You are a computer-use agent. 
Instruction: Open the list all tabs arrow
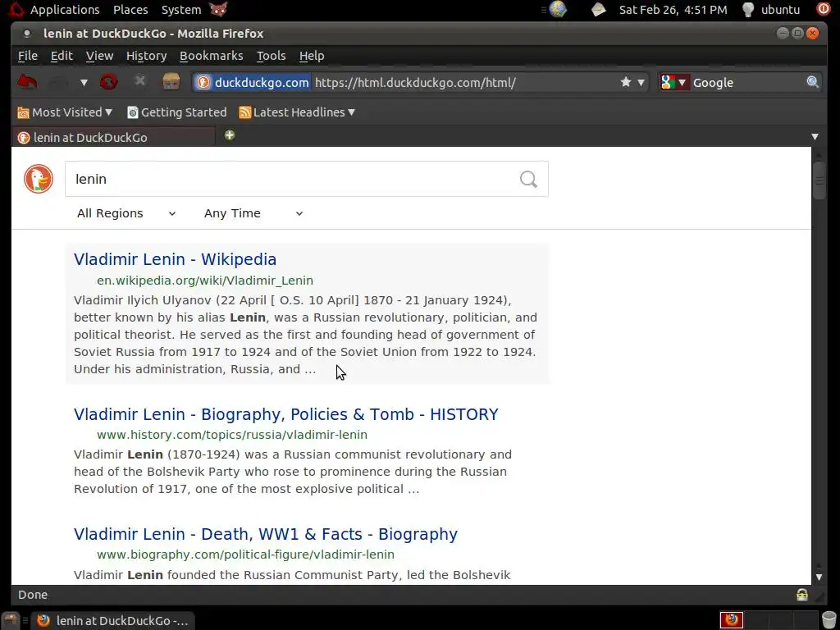tap(815, 137)
